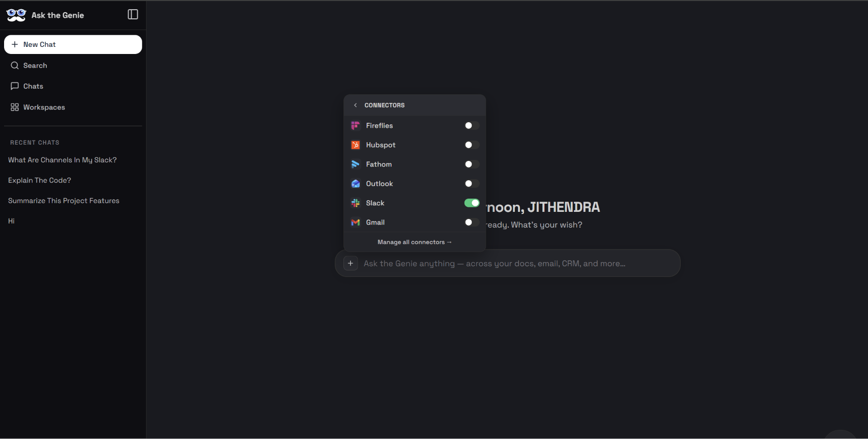Image resolution: width=868 pixels, height=439 pixels.
Task: Open Workspaces in the sidebar
Action: (x=73, y=107)
